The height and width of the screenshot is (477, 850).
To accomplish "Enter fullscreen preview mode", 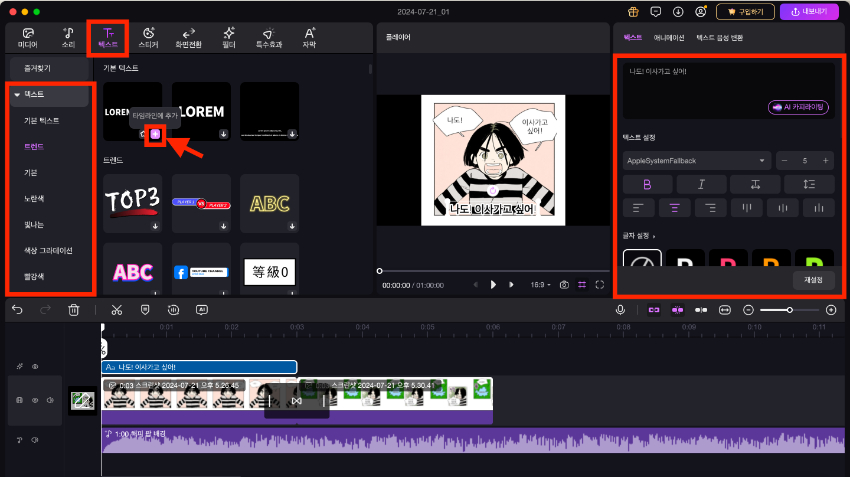I will (600, 285).
